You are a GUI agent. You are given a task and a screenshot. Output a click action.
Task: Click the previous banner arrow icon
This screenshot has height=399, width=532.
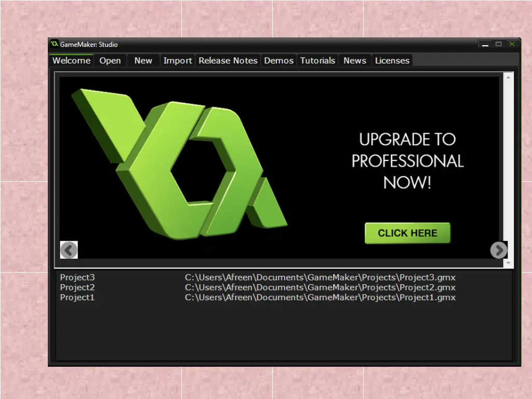click(69, 250)
